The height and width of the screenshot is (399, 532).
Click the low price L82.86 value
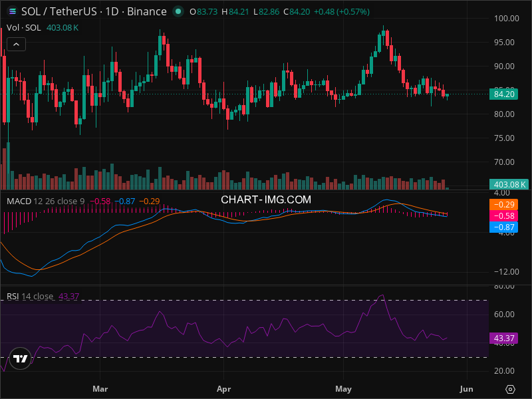(267, 12)
